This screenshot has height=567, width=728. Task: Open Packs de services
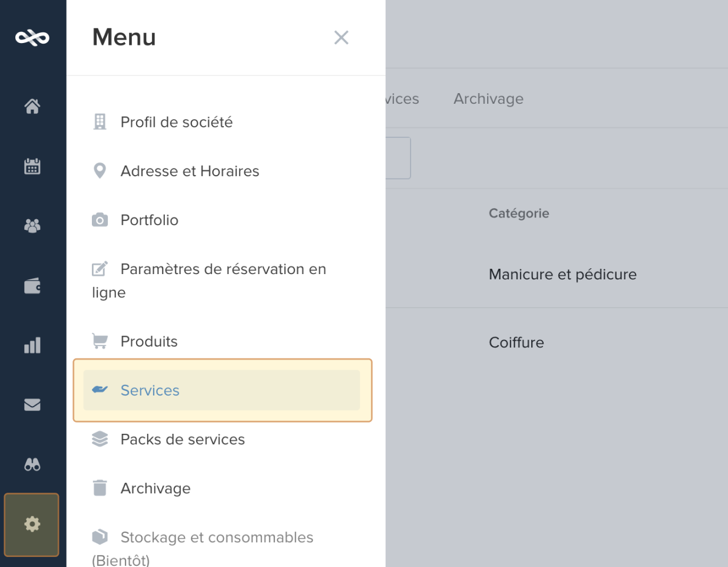182,439
